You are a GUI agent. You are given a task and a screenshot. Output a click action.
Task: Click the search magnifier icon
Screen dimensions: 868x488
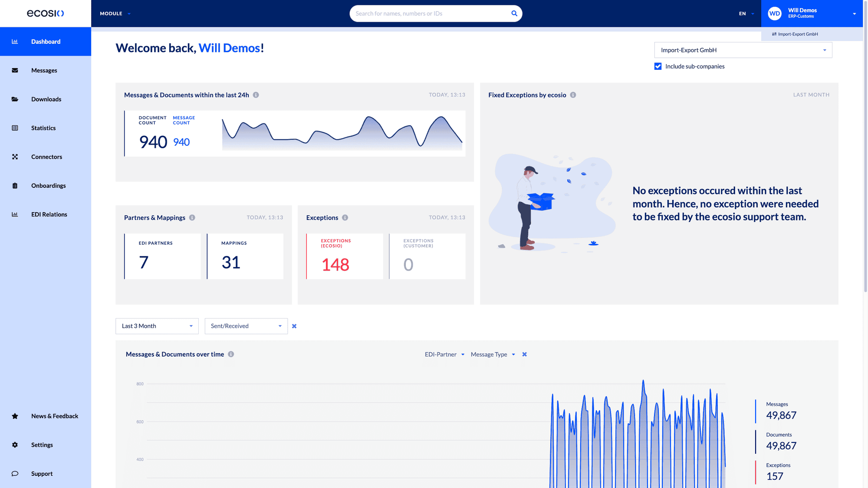514,13
